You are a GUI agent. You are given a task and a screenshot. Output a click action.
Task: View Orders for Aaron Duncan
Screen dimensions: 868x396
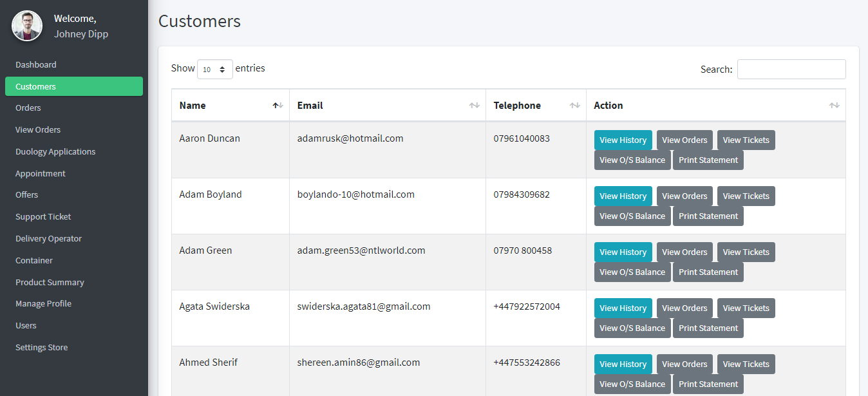[x=684, y=140]
